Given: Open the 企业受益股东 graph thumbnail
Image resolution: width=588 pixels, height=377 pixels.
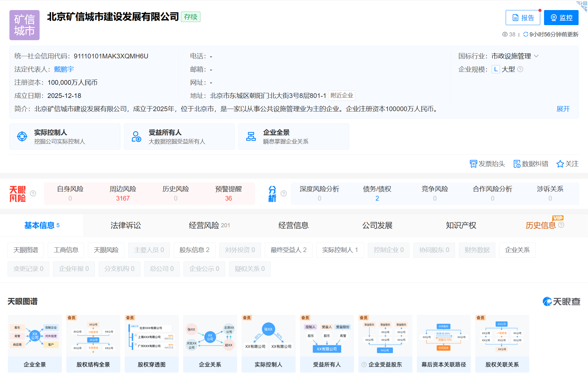Looking at the screenshot, I should [385, 344].
